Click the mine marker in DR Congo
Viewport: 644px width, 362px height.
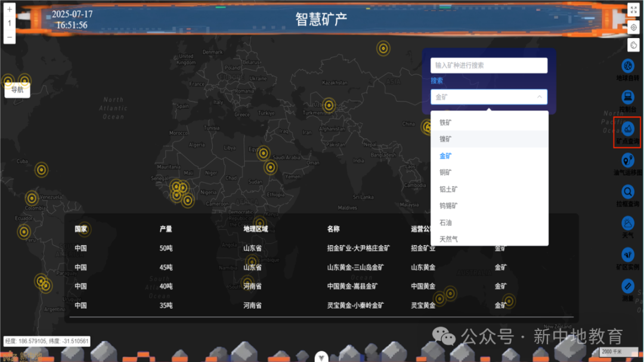[x=259, y=224]
